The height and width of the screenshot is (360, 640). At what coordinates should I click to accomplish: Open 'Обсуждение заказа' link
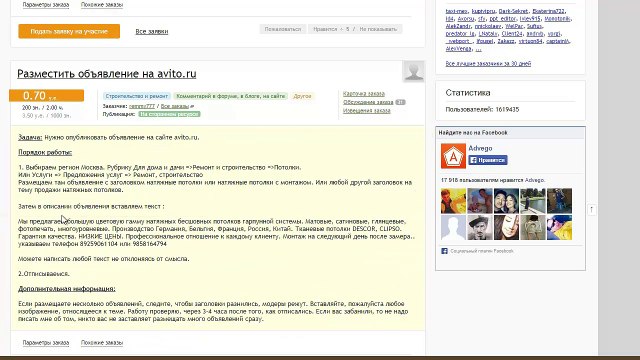[x=368, y=102]
